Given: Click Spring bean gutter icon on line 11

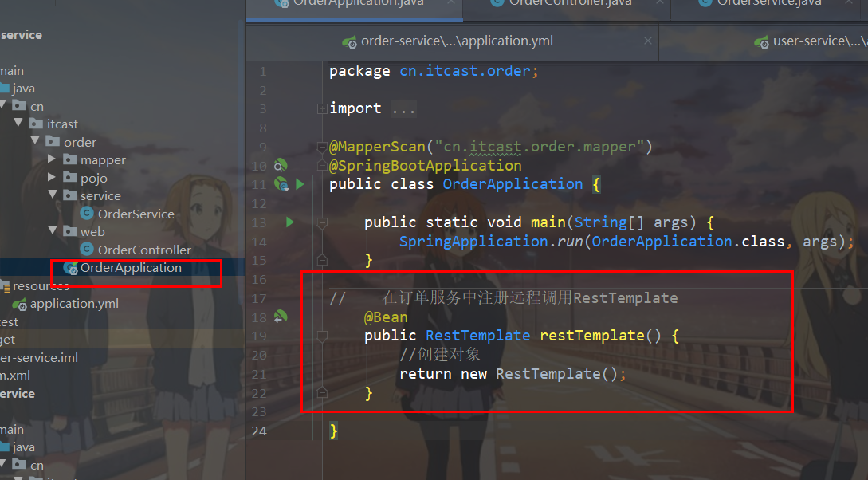Looking at the screenshot, I should pyautogui.click(x=281, y=184).
